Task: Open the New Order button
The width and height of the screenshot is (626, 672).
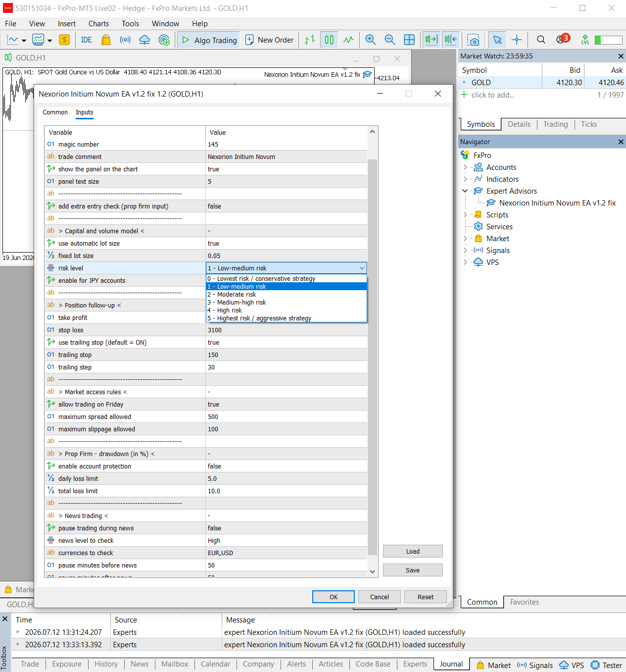Action: pos(269,40)
